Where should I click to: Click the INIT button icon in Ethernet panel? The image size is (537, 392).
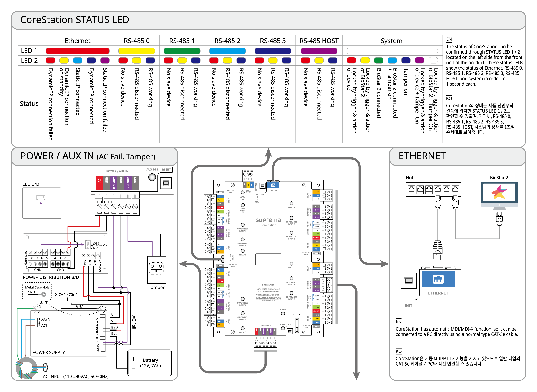coord(408,281)
